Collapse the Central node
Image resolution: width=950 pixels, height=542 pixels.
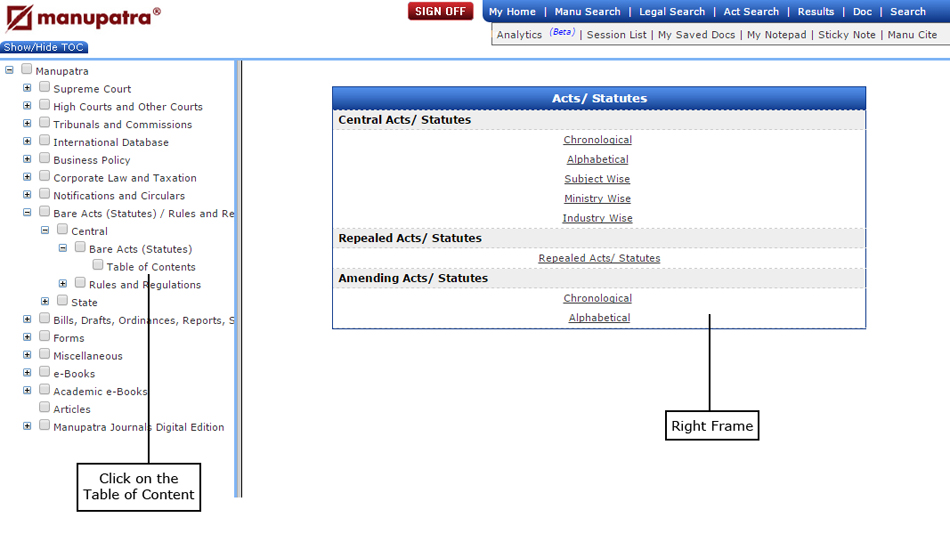pos(45,230)
